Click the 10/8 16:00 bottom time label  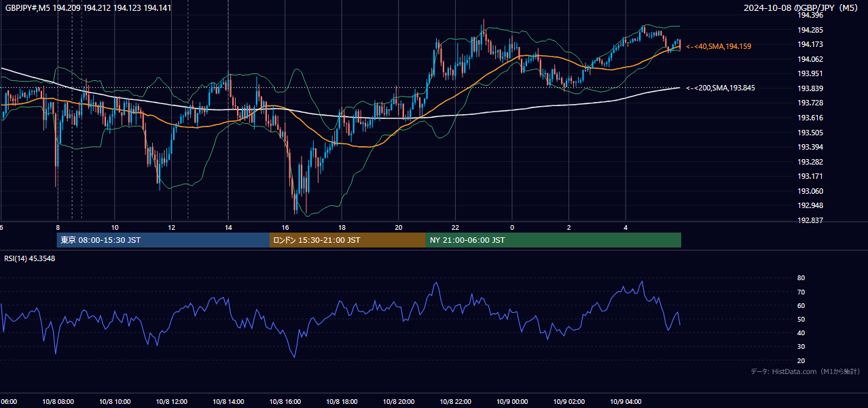pyautogui.click(x=285, y=402)
